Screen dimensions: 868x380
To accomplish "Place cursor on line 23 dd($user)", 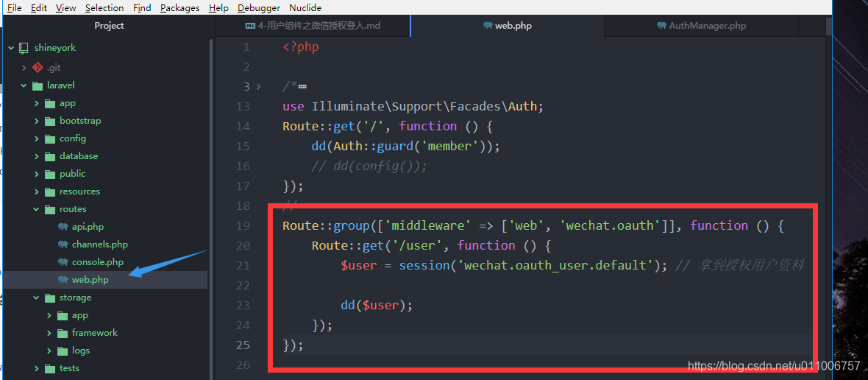I will click(376, 305).
